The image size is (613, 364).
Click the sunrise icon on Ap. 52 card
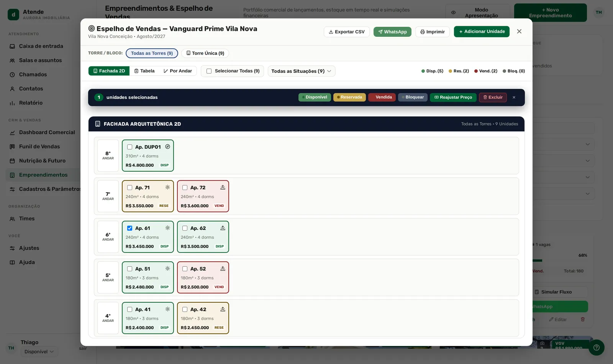[x=223, y=269]
